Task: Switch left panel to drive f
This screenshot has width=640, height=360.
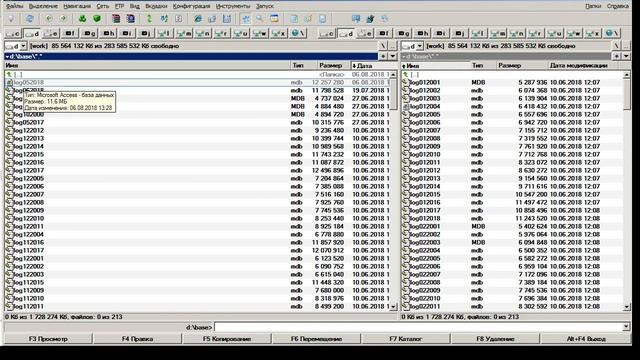Action: [x=70, y=33]
